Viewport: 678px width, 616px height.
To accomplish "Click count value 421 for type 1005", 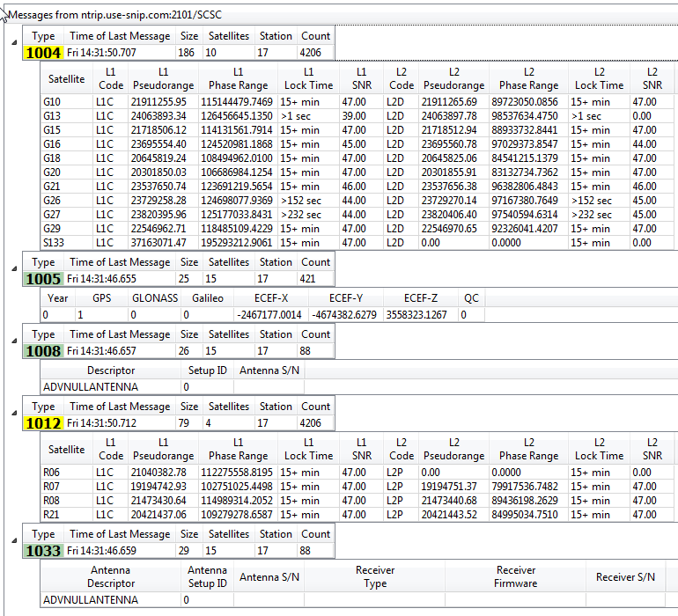I will pos(307,279).
